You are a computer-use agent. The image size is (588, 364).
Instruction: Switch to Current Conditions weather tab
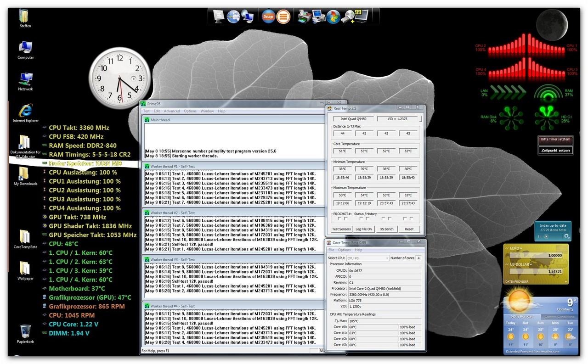[x=559, y=317]
